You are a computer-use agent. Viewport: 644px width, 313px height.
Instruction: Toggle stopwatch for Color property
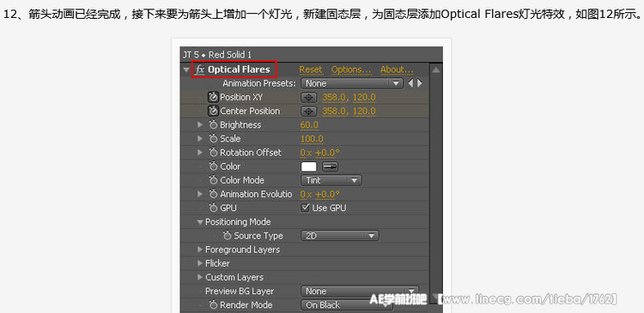tap(213, 166)
